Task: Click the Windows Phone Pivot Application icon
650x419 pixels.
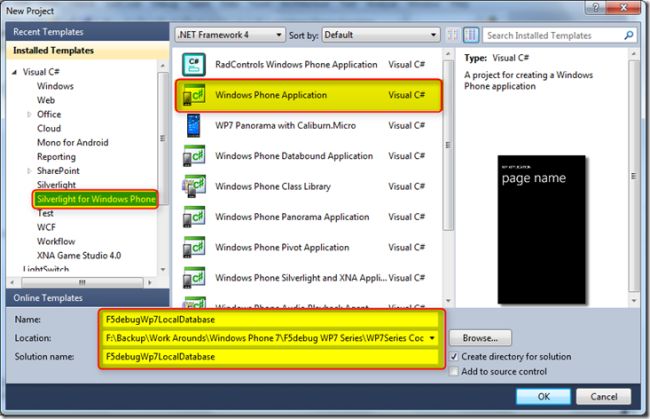Action: (x=194, y=247)
